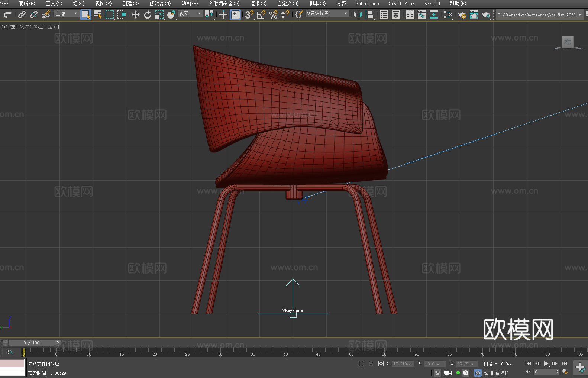The width and height of the screenshot is (588, 378).
Task: Open the selection filter '全部' dropdown
Action: click(67, 13)
